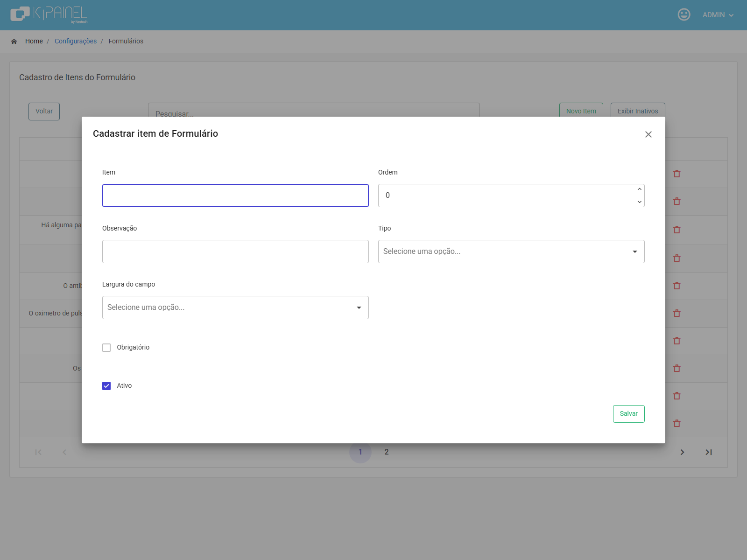Viewport: 747px width, 560px height.
Task: Open the Tipo dropdown
Action: (x=511, y=252)
